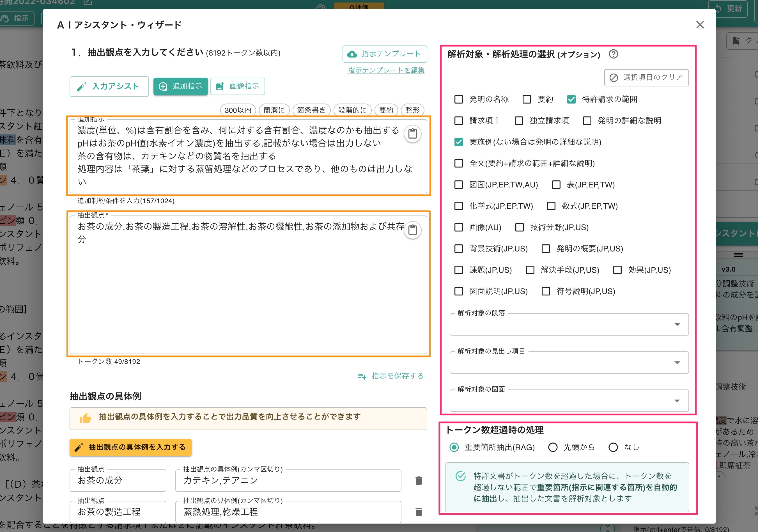
Task: Check the 化学式(JP,EP,TW) checkbox
Action: click(459, 206)
